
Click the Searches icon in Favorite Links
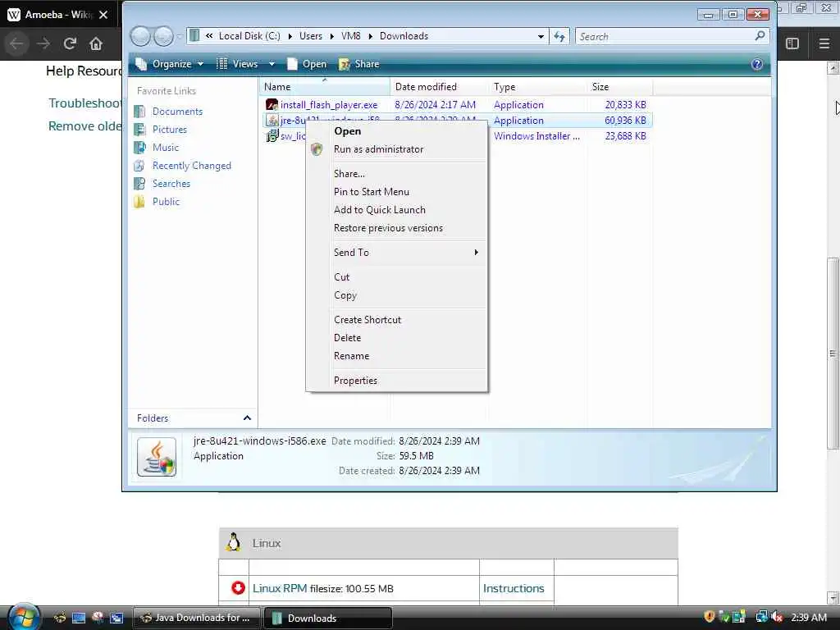(x=139, y=184)
